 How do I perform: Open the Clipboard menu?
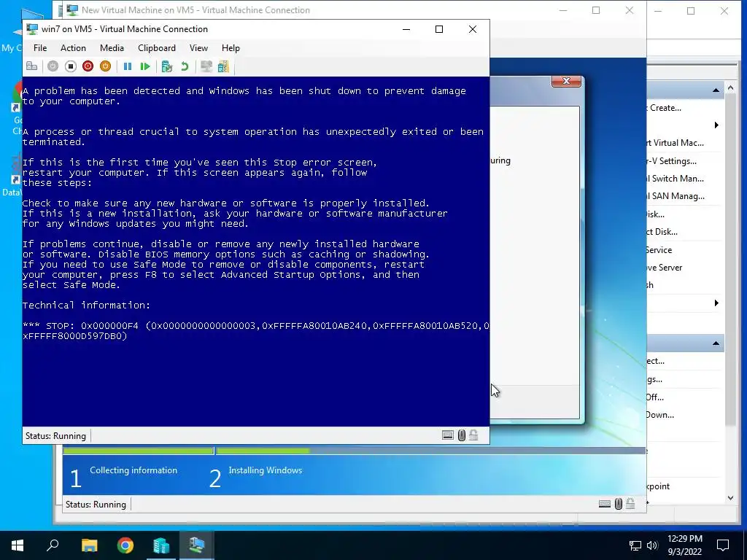[157, 48]
